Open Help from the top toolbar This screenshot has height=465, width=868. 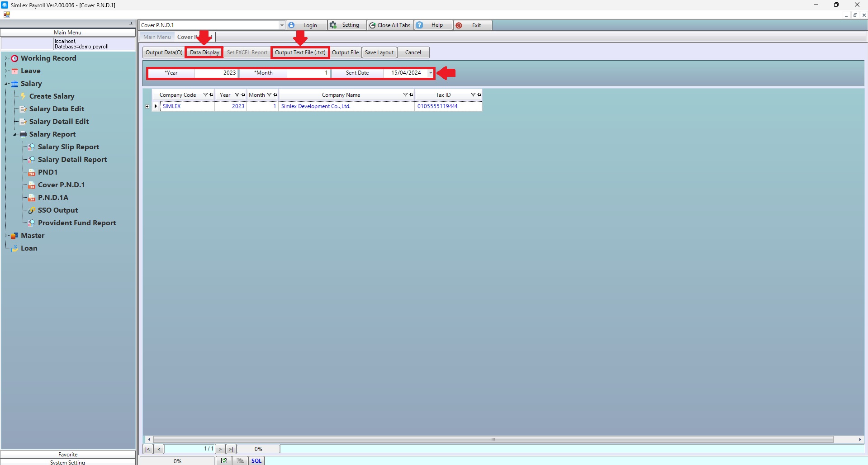433,25
